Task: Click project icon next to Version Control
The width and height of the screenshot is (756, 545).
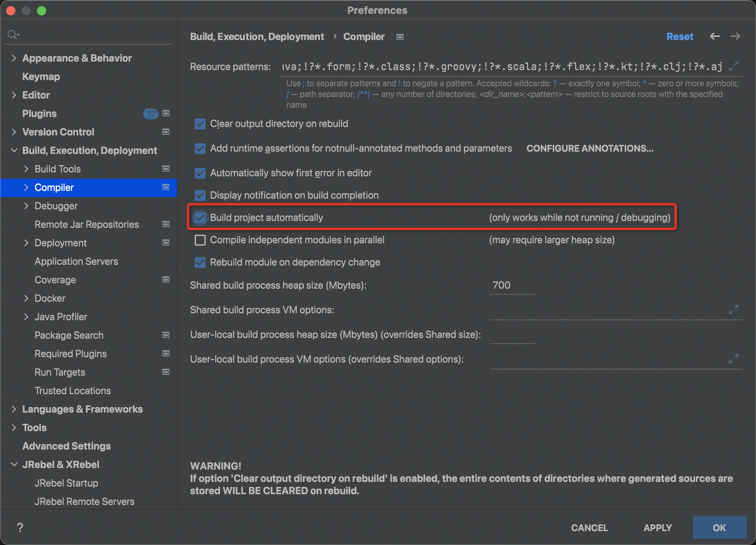Action: point(166,132)
